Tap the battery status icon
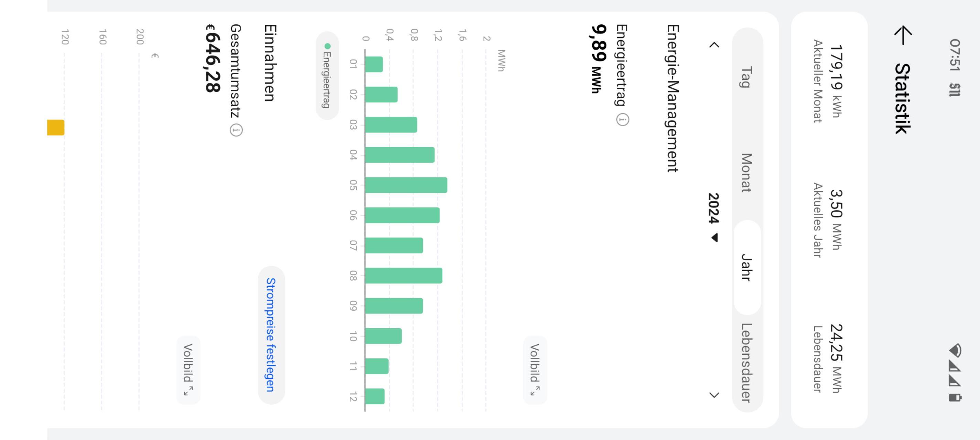The height and width of the screenshot is (440, 980). [955, 398]
